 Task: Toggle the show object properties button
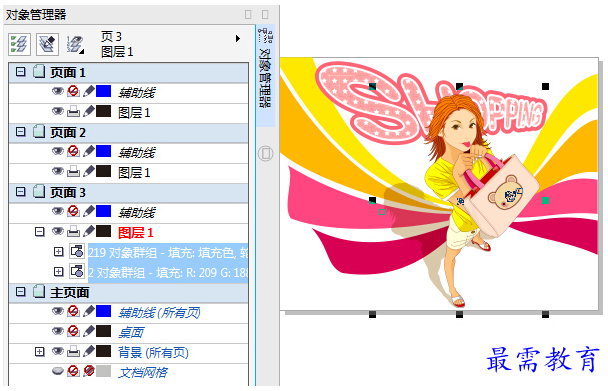[19, 44]
